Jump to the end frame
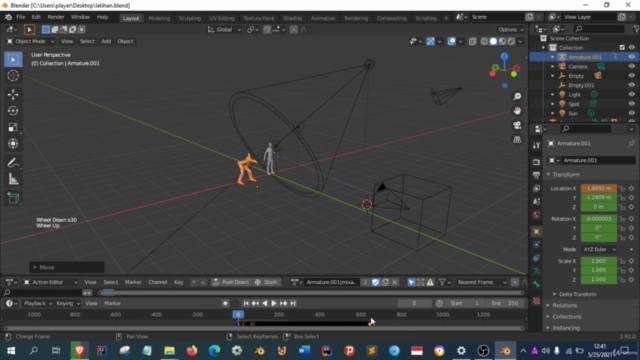This screenshot has width=640, height=360. [293, 303]
